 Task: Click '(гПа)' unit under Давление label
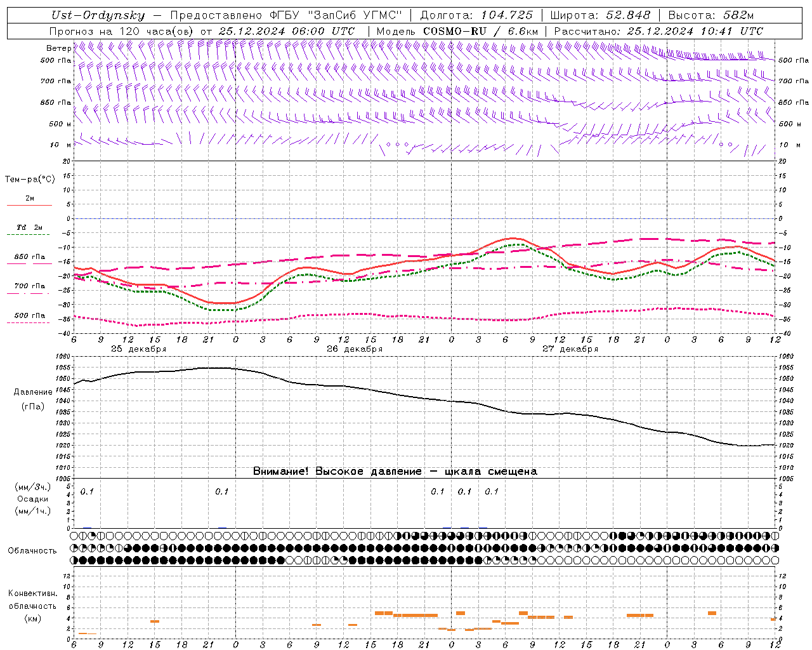point(33,406)
